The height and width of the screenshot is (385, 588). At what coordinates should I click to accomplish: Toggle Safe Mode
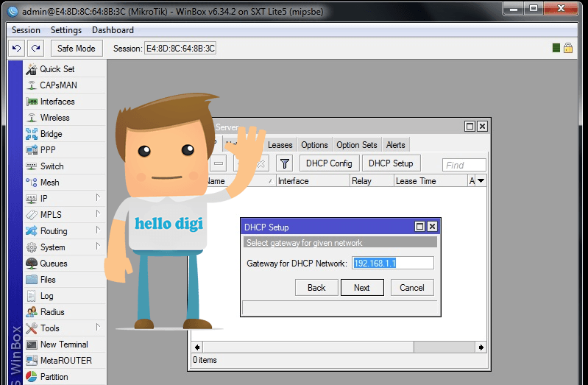pos(77,49)
